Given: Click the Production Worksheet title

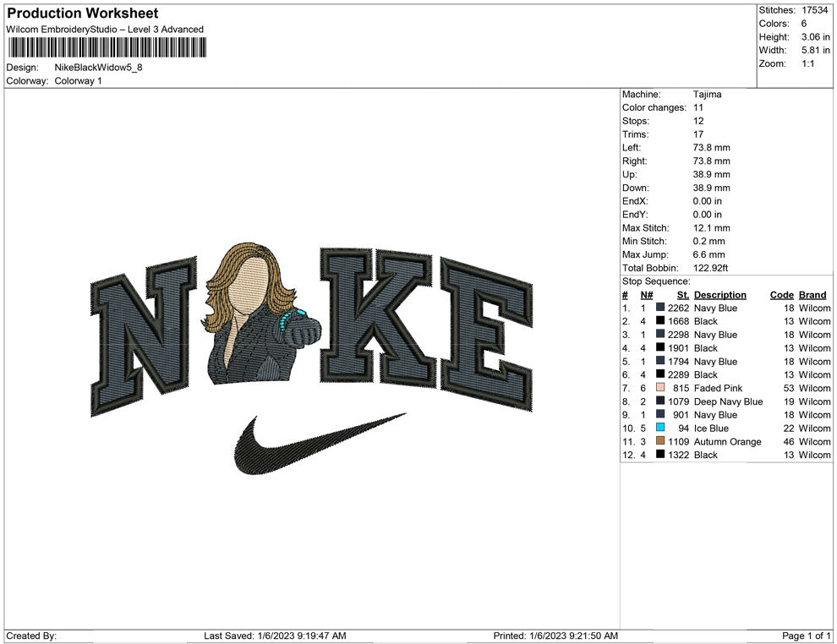Looking at the screenshot, I should (x=83, y=14).
